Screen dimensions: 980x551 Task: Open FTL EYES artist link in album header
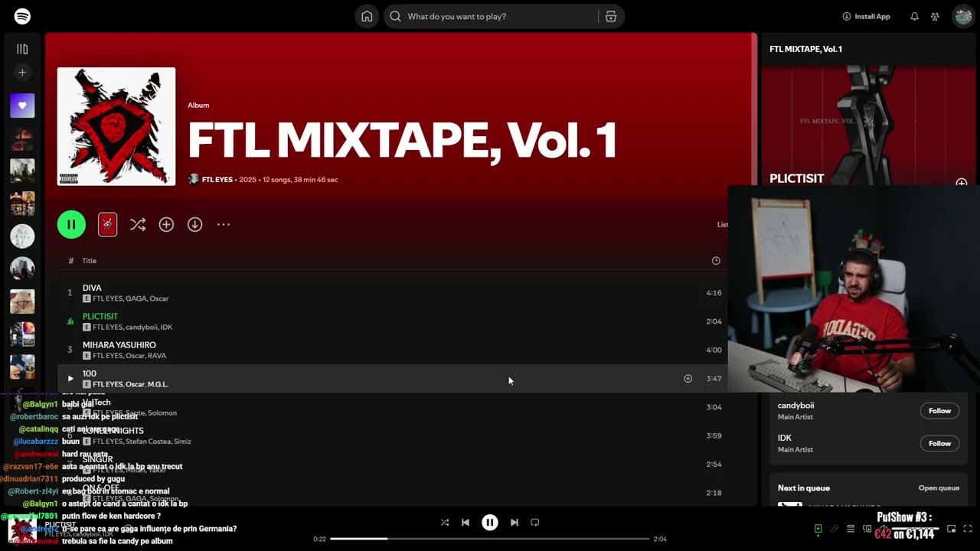217,180
